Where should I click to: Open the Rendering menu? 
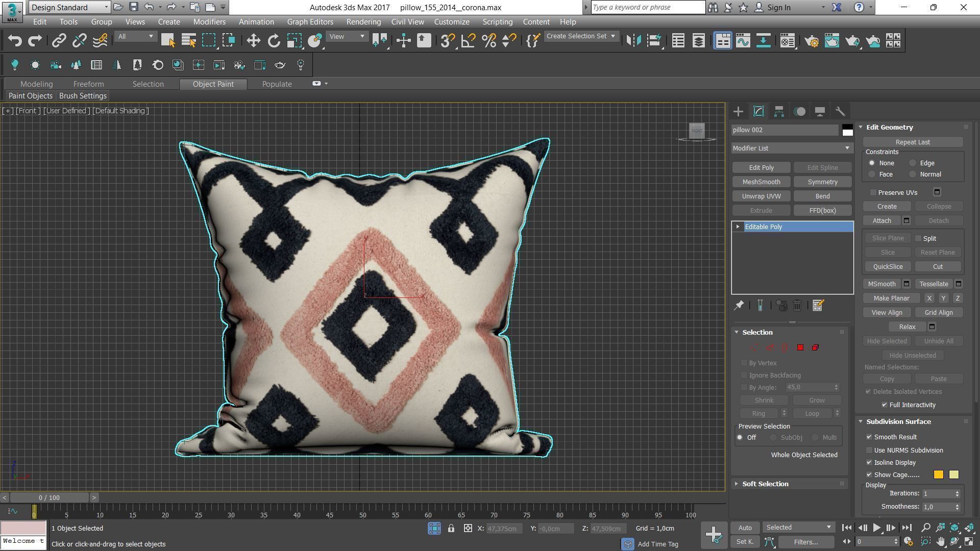click(x=363, y=22)
